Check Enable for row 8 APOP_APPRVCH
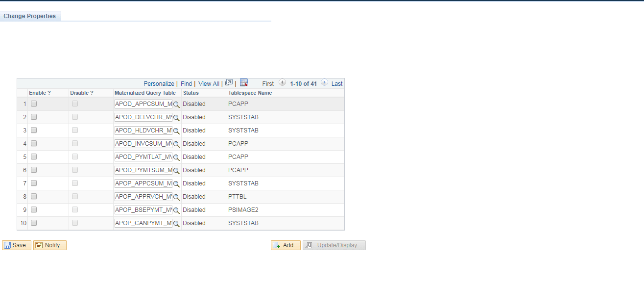 point(34,196)
